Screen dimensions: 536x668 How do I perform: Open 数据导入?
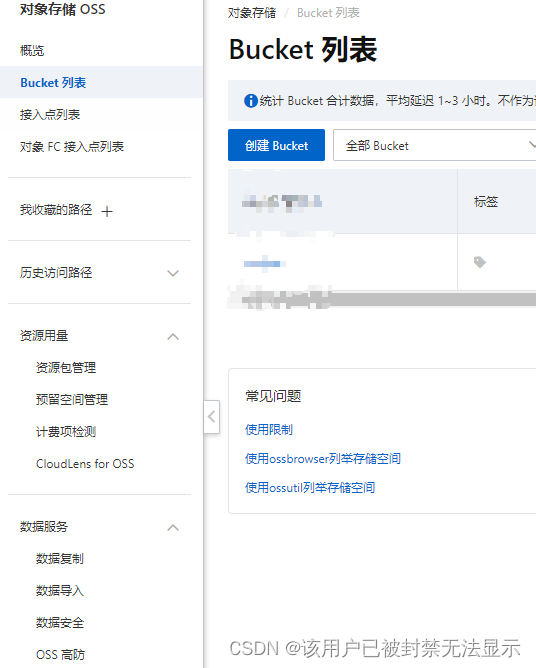(60, 590)
